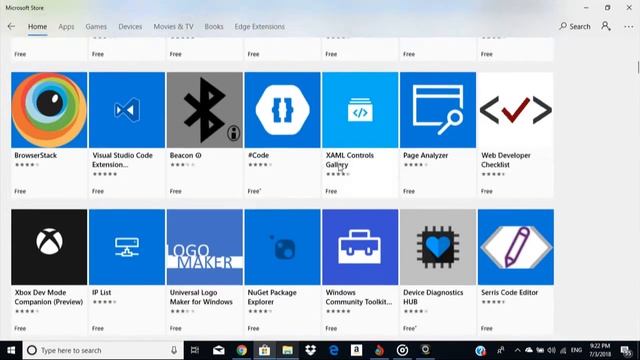
Task: Click the Free price under Beacon
Action: pos(176,191)
